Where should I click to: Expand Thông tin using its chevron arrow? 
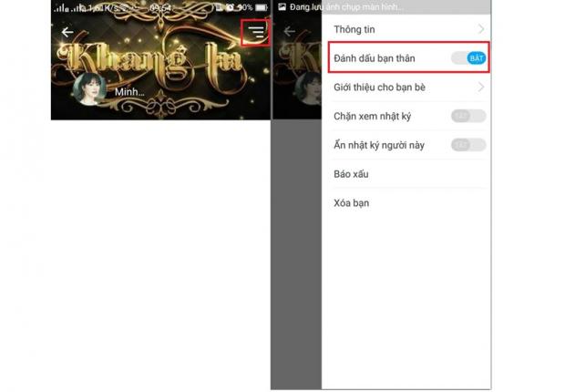tap(481, 29)
